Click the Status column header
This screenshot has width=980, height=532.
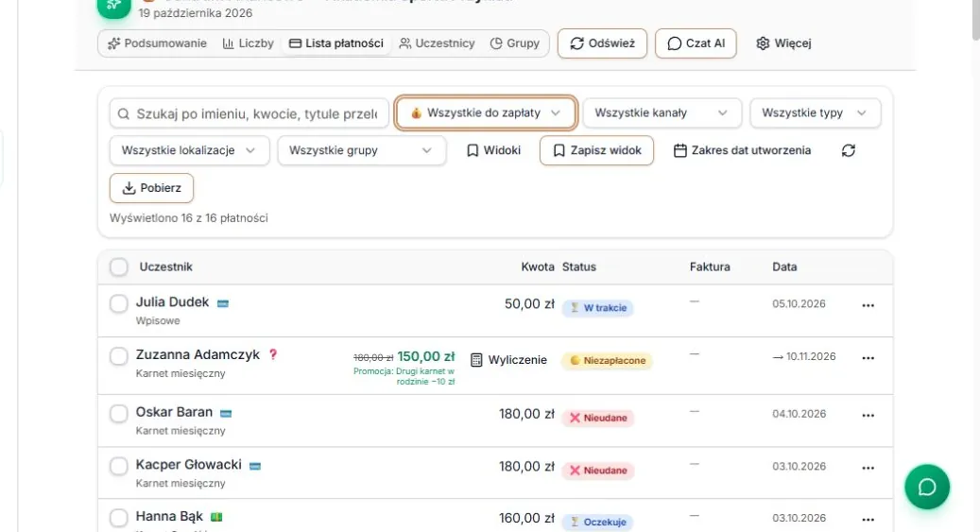(x=578, y=266)
